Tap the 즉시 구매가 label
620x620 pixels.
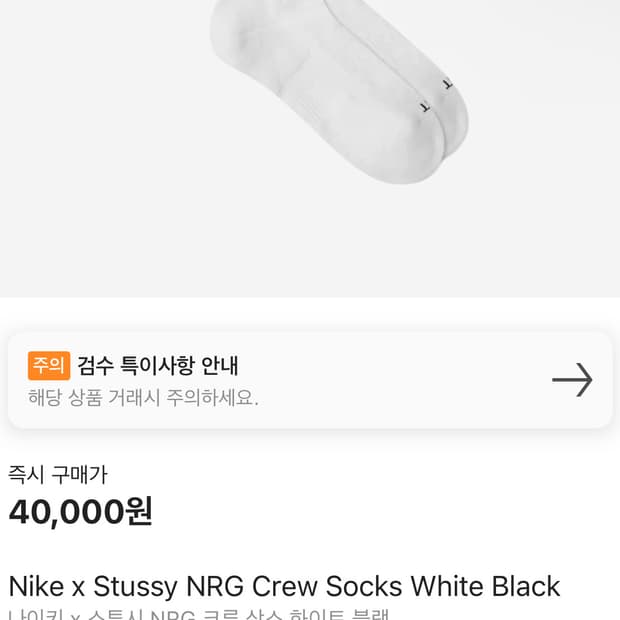click(57, 475)
